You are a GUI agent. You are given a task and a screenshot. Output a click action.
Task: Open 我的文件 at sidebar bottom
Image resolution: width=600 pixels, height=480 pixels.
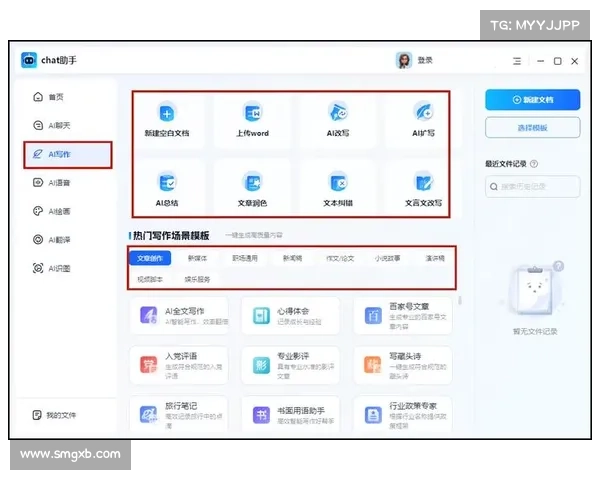coord(61,414)
